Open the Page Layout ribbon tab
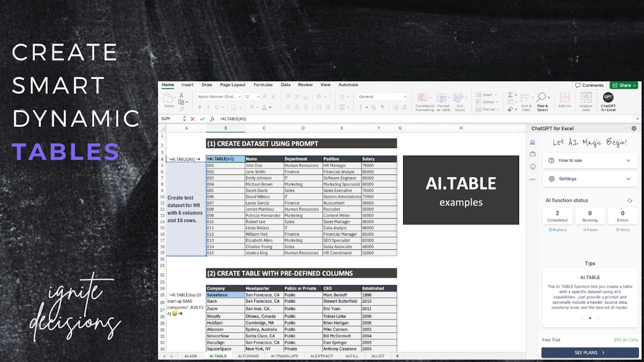 point(232,85)
